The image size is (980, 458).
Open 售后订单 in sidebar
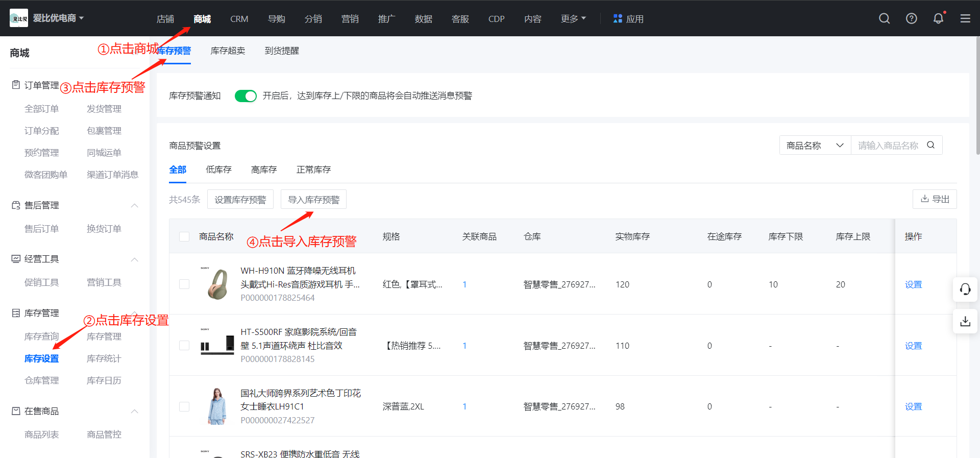42,229
